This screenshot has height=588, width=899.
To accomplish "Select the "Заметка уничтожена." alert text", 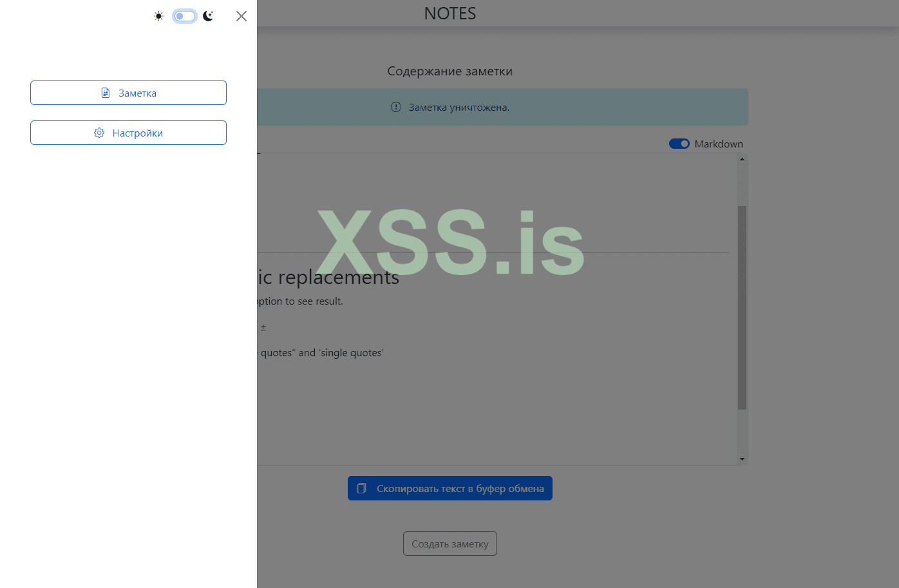I will pyautogui.click(x=459, y=108).
